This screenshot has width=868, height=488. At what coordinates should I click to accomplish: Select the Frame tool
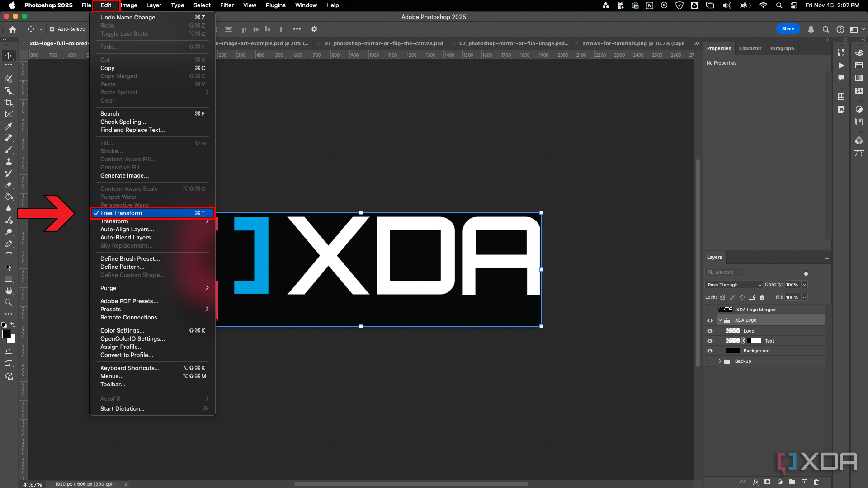tap(9, 114)
